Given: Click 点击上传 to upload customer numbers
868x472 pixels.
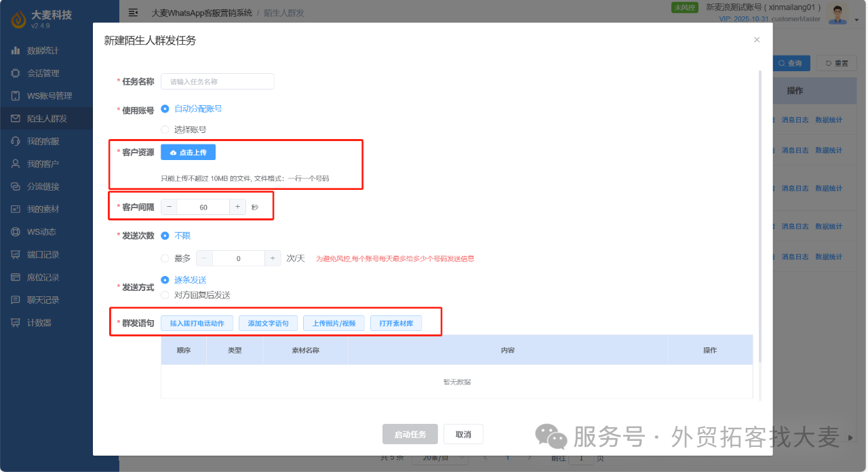Looking at the screenshot, I should pyautogui.click(x=188, y=153).
